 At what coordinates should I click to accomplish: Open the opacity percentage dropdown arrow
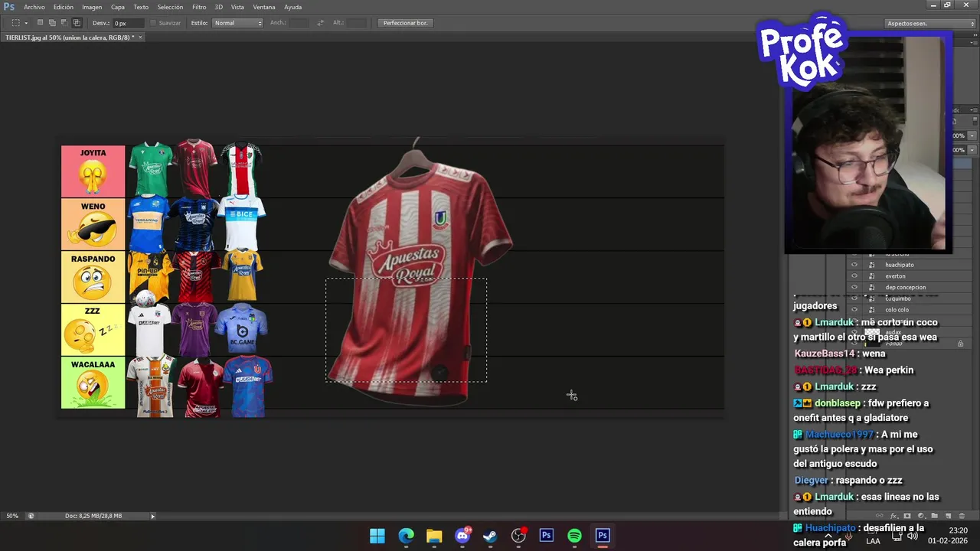pyautogui.click(x=972, y=135)
